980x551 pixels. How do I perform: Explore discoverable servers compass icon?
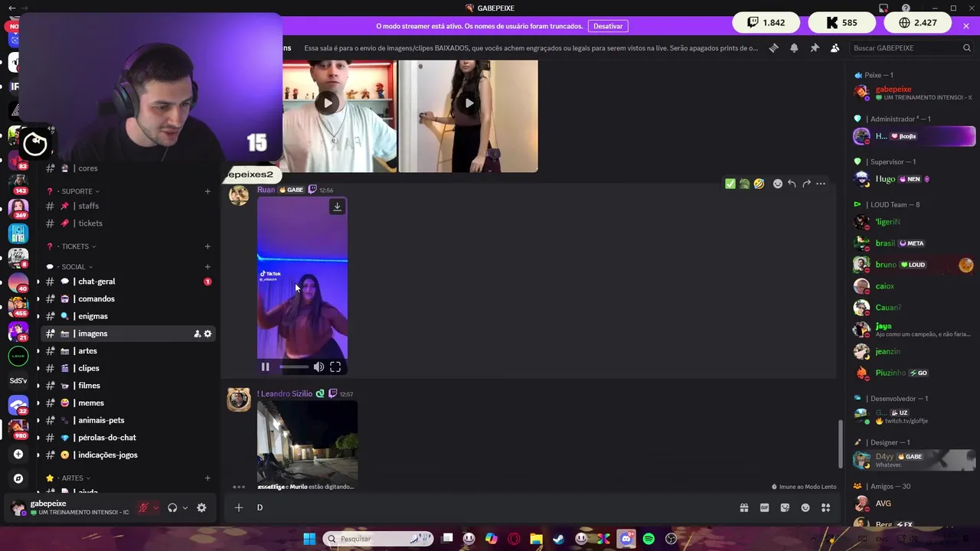coord(18,478)
